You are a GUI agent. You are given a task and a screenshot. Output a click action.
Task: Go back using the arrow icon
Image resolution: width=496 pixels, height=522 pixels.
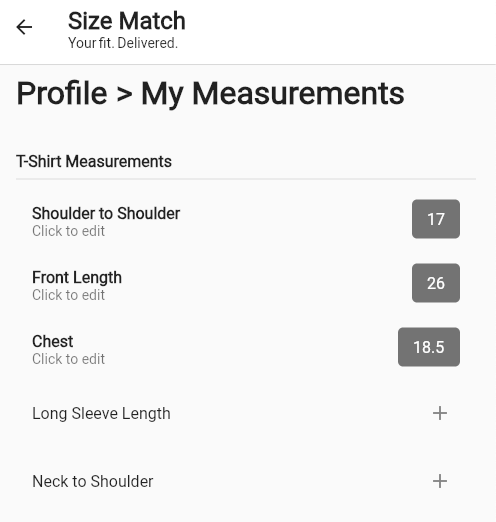(24, 27)
